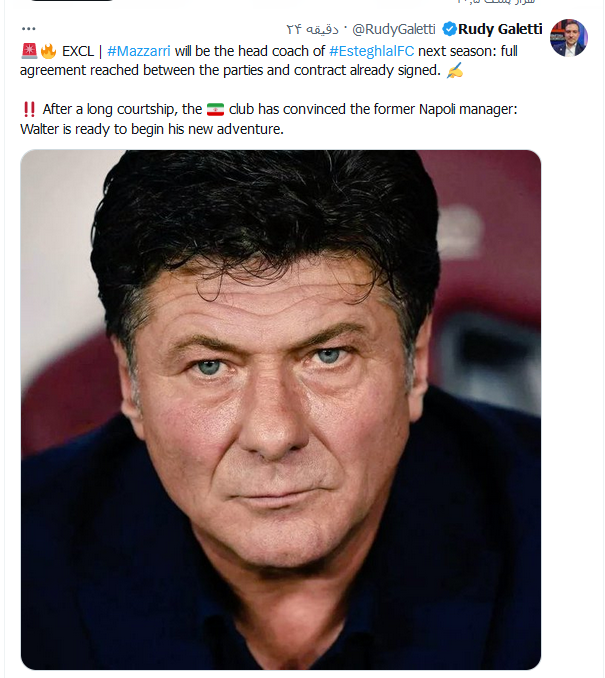This screenshot has width=605, height=678.
Task: Click the blue verified badge
Action: 449,28
